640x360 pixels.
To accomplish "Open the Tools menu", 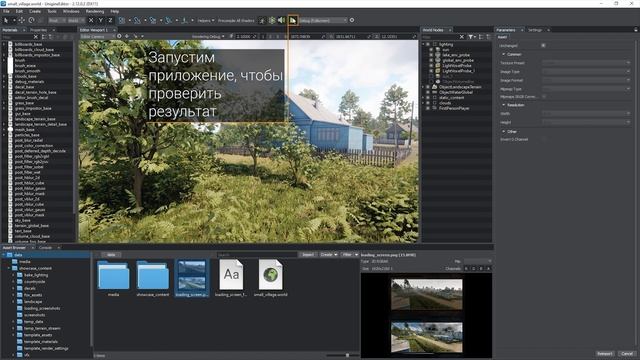I will pyautogui.click(x=52, y=11).
